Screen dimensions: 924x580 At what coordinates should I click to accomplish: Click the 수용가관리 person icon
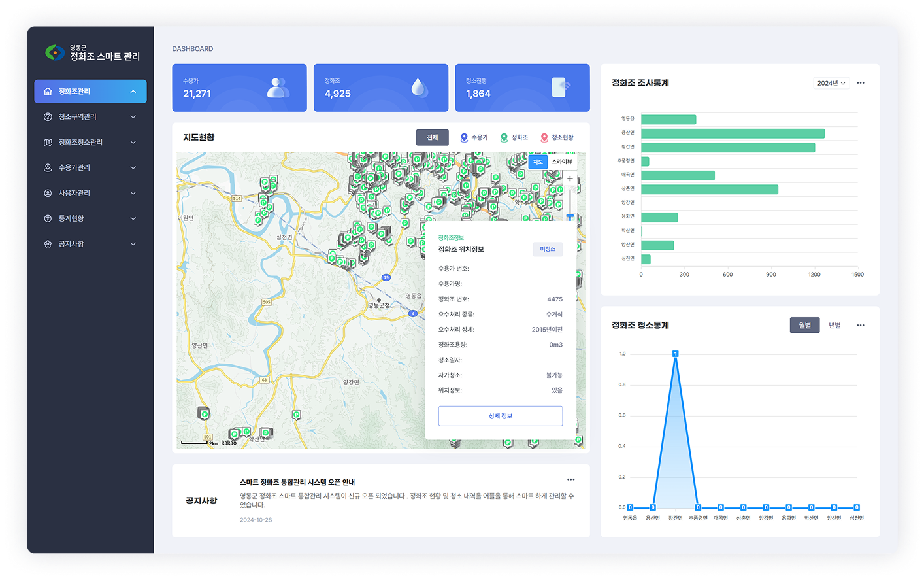[48, 168]
